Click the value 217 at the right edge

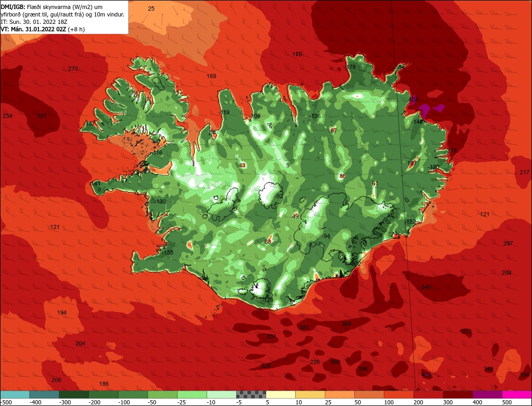[525, 173]
